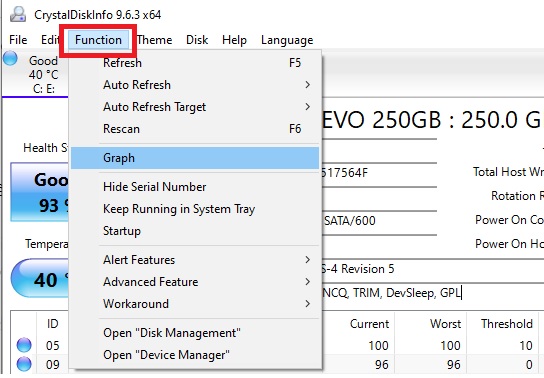544x378 pixels.
Task: Click the Threshold value 10 in row 05
Action: pos(526,345)
